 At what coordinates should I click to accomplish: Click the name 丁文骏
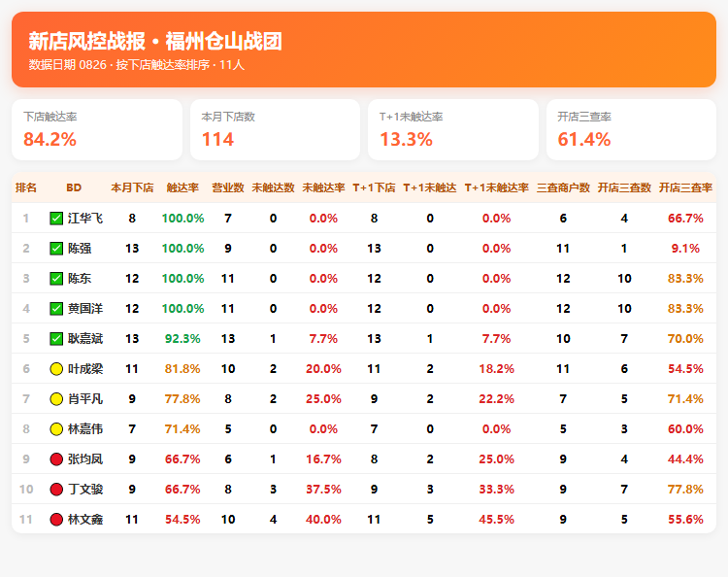pos(85,490)
